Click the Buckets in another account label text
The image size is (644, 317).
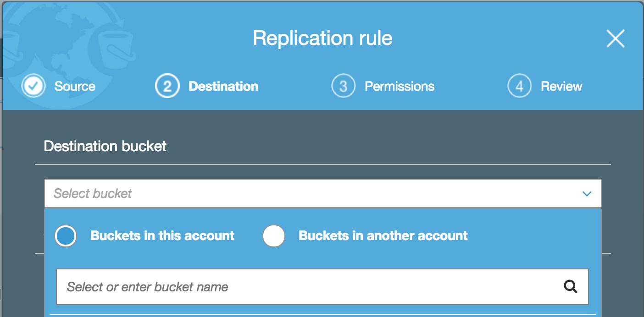coord(383,235)
